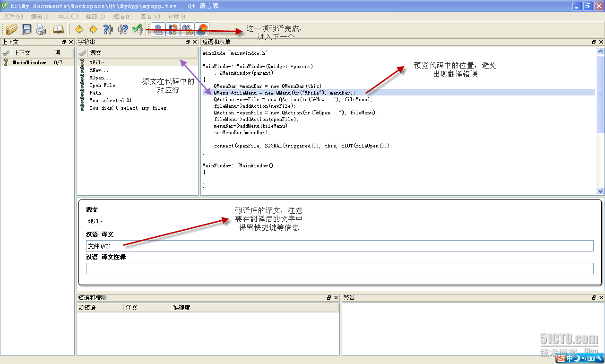Jump to previous unfinished item icon

pyautogui.click(x=108, y=29)
